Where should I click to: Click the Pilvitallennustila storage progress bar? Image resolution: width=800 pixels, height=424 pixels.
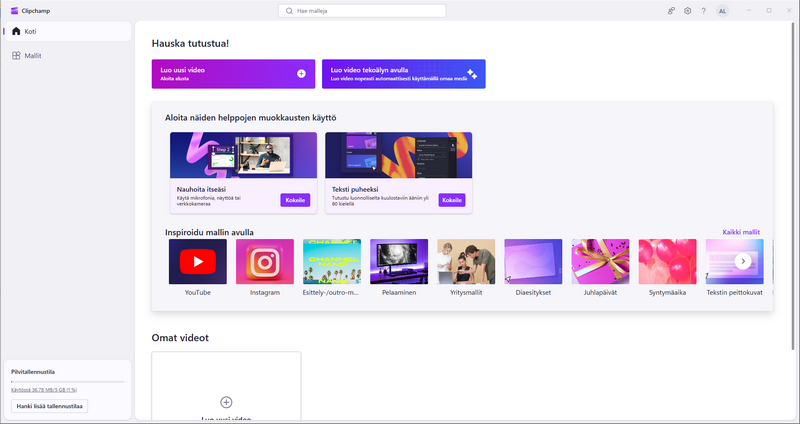67,382
